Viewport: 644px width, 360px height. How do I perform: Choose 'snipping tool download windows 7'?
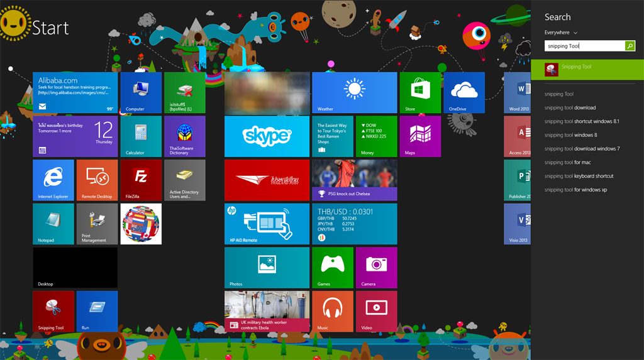pyautogui.click(x=582, y=149)
